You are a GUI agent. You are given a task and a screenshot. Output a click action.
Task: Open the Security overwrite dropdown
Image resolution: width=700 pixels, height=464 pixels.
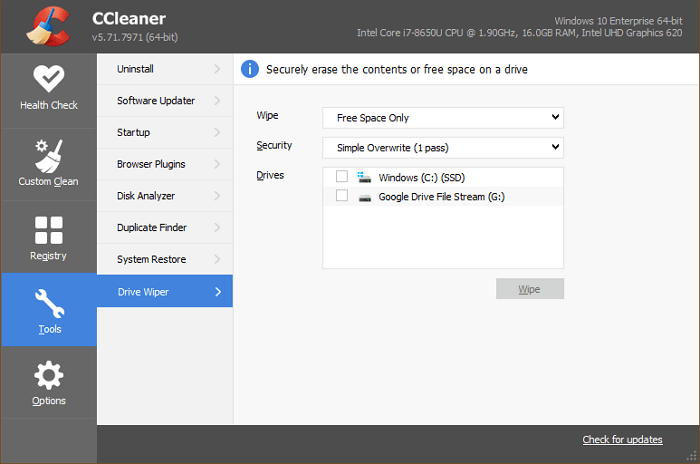coord(443,148)
